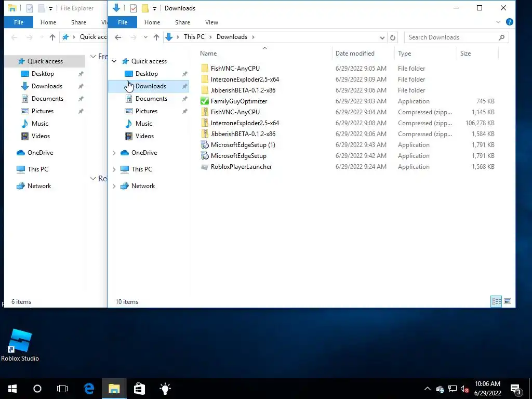Open the Customize Quick Access Toolbar dropdown
This screenshot has height=399, width=532.
point(154,8)
